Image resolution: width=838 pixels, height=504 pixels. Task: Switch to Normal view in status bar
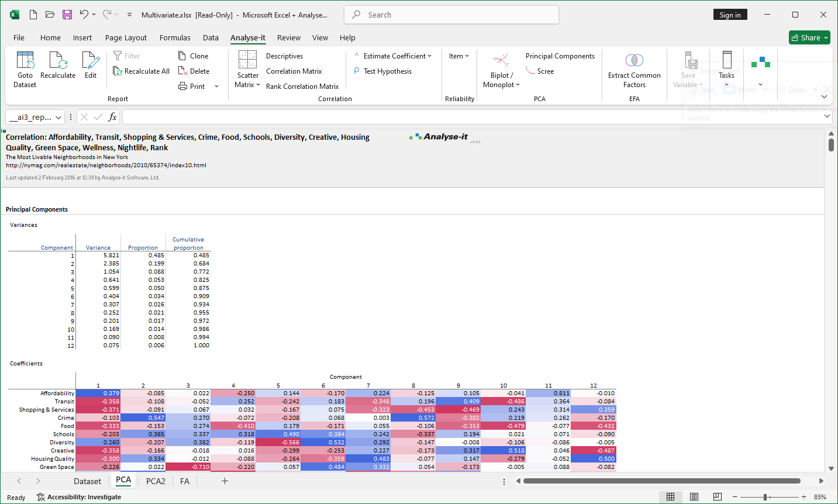[x=671, y=497]
